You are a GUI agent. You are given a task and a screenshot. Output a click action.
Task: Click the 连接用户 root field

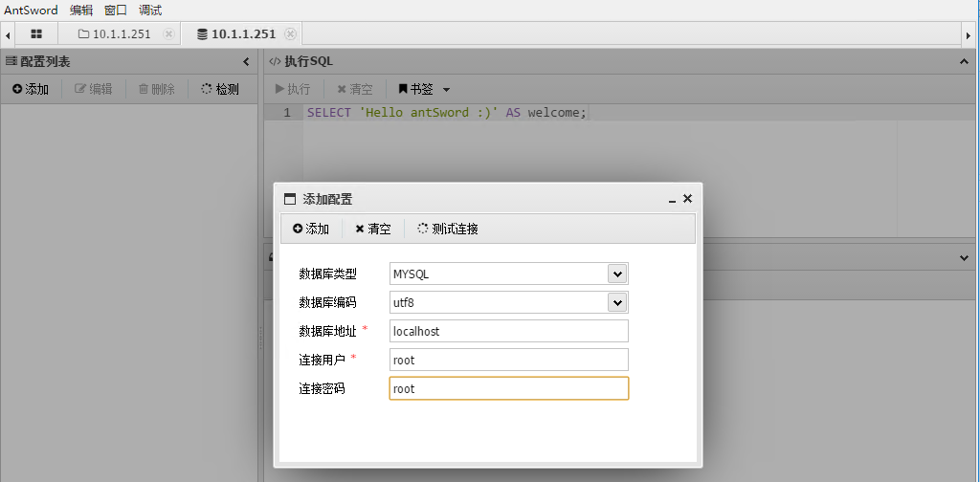[509, 360]
